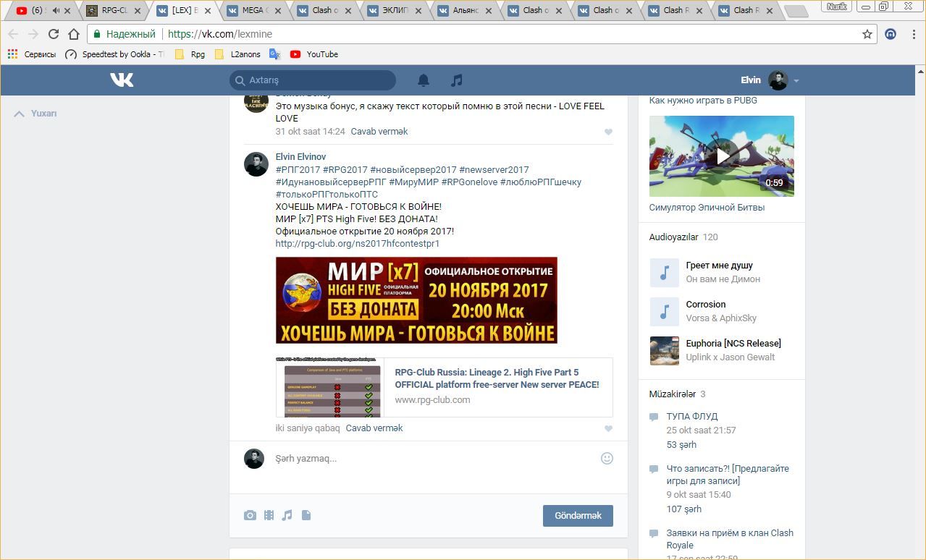Click the browser extension icon beside bookmark star
926x560 pixels.
pyautogui.click(x=891, y=34)
